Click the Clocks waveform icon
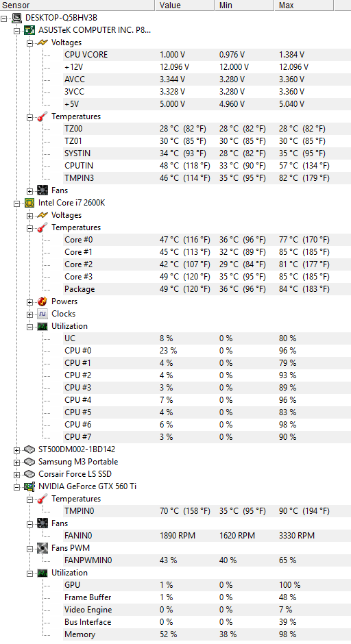 (x=43, y=314)
